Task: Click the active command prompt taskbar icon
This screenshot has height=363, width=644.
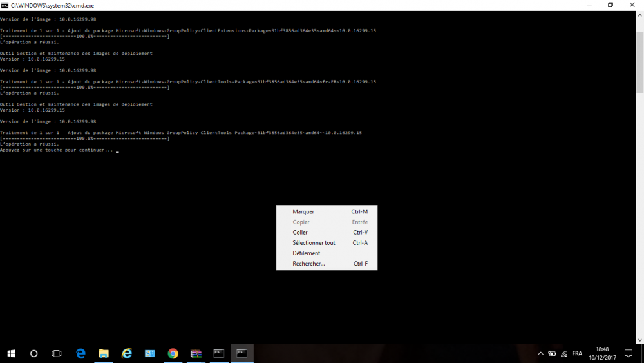Action: coord(242,353)
